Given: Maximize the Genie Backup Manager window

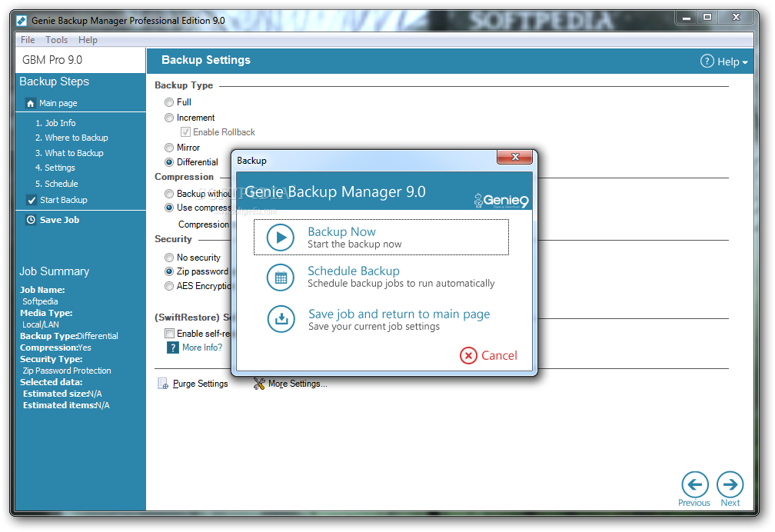Looking at the screenshot, I should tap(707, 18).
